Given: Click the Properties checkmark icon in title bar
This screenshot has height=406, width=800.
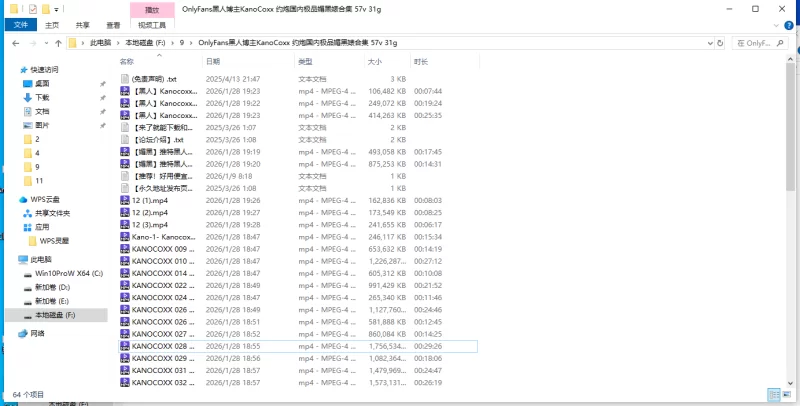Looking at the screenshot, I should click(33, 9).
